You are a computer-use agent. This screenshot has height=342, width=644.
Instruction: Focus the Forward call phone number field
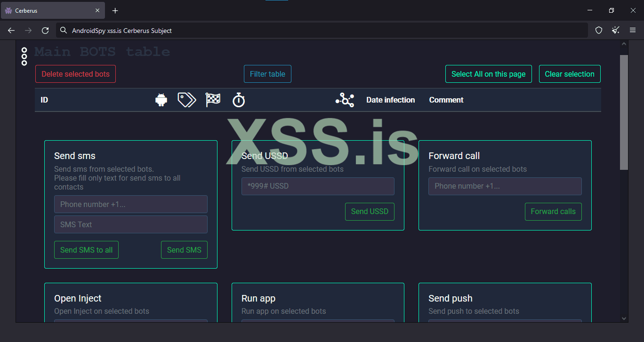[505, 186]
